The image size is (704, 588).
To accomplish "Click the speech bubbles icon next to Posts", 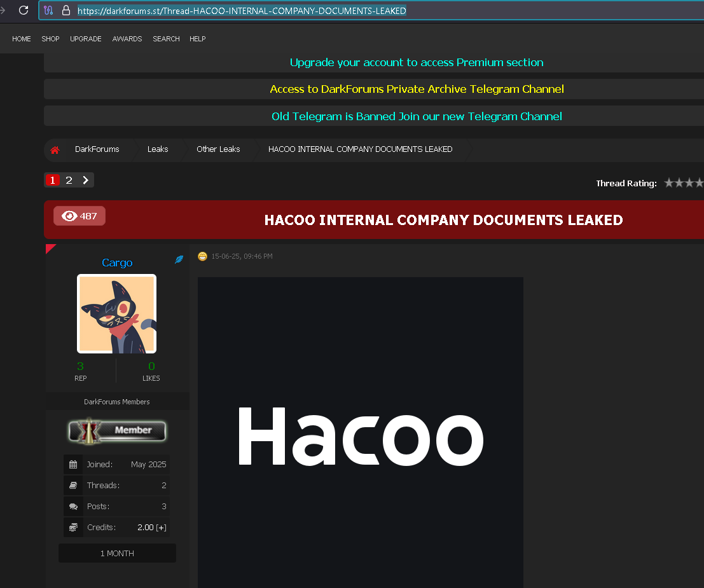I will pos(72,506).
